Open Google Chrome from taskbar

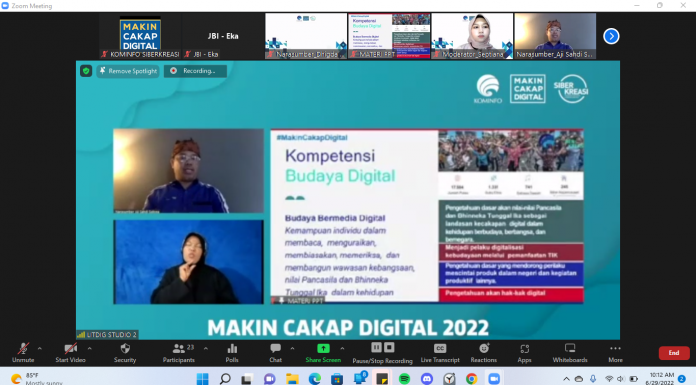471,379
